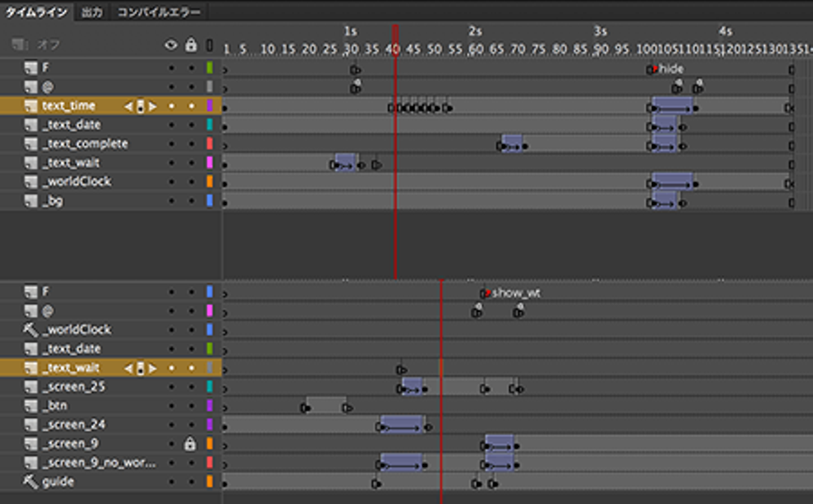Click the hammer guide icon beside _worldClock
This screenshot has height=504, width=813.
coord(30,330)
